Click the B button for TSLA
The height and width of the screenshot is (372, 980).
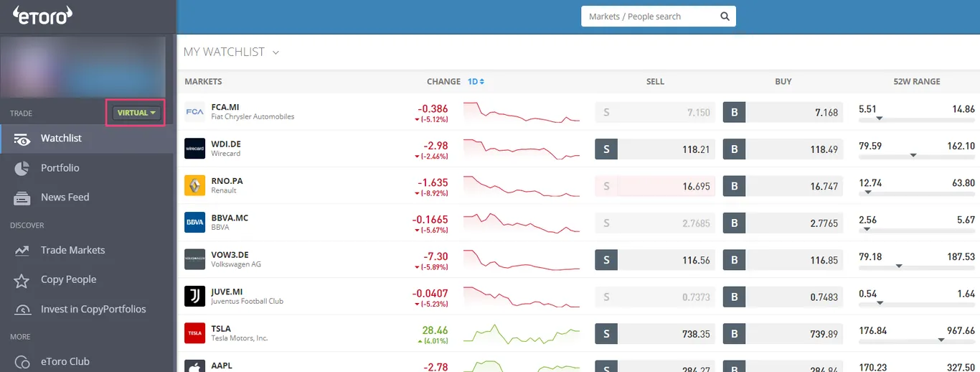734,335
